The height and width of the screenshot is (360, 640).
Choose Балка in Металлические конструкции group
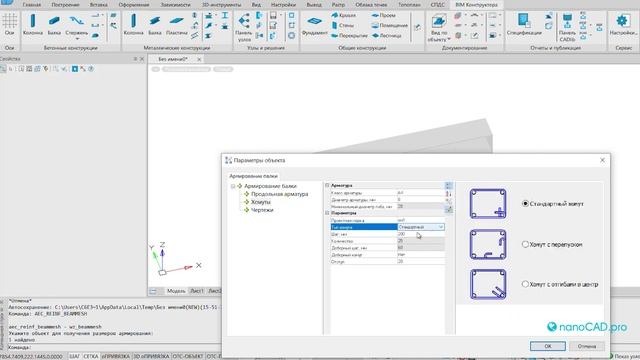coord(155,24)
